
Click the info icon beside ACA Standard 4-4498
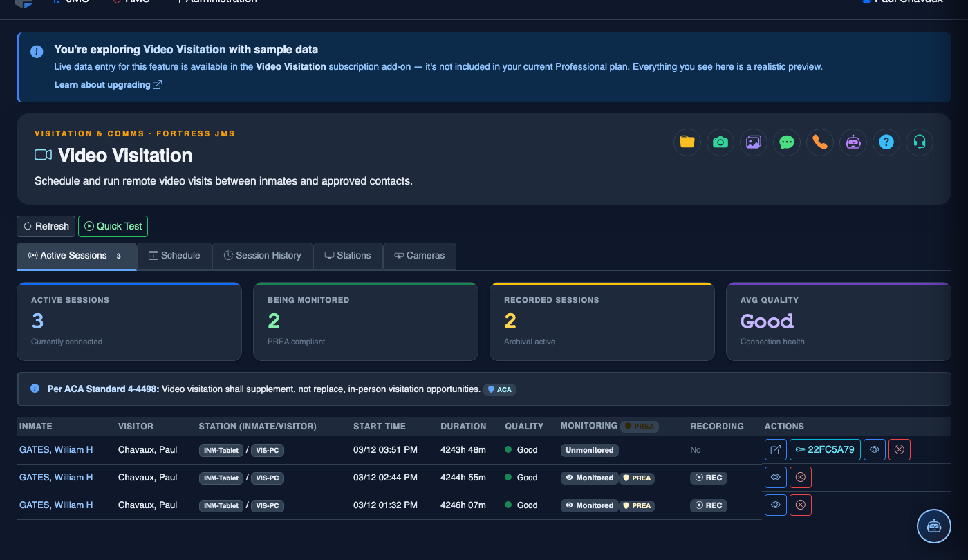[35, 389]
